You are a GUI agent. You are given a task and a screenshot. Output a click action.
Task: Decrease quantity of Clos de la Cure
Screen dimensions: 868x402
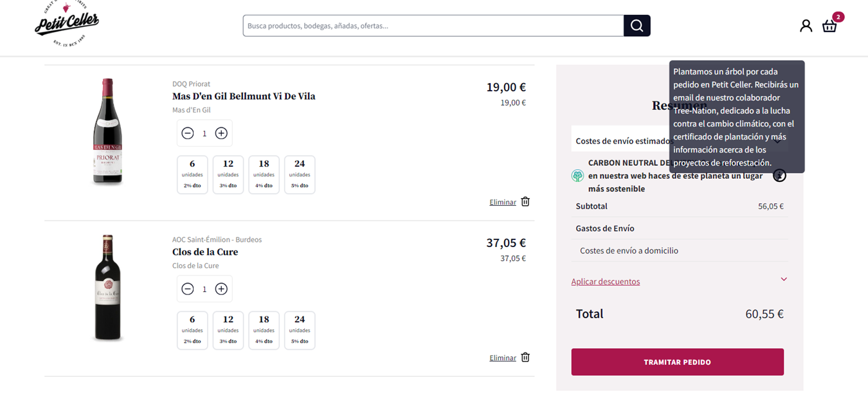(x=188, y=289)
